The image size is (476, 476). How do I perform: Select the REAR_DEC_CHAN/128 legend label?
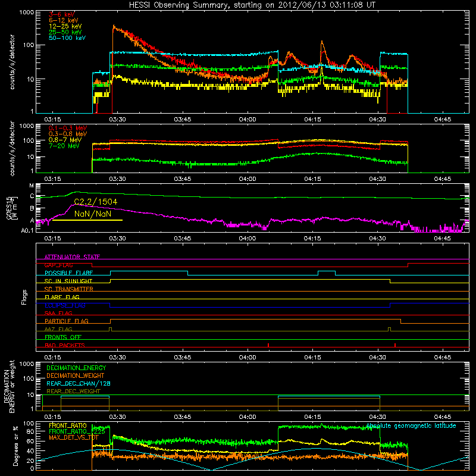click(79, 383)
